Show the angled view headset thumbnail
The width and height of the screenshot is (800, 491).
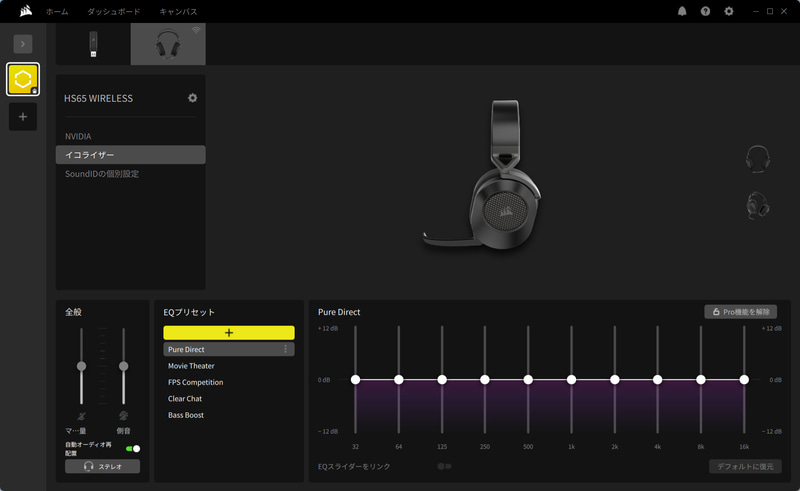pos(758,205)
